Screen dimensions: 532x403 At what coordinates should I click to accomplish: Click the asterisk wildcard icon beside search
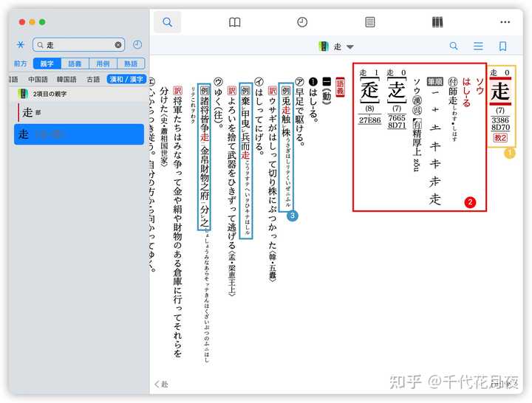[x=21, y=45]
